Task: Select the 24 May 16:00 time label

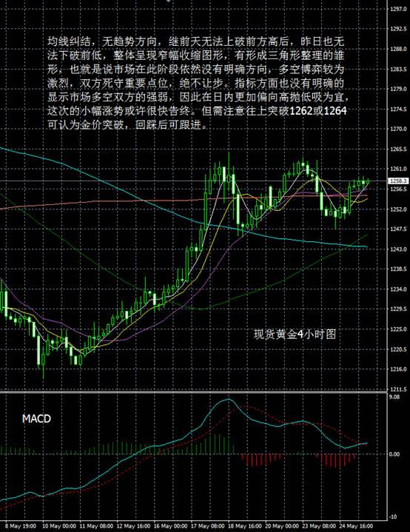Action: [x=356, y=526]
